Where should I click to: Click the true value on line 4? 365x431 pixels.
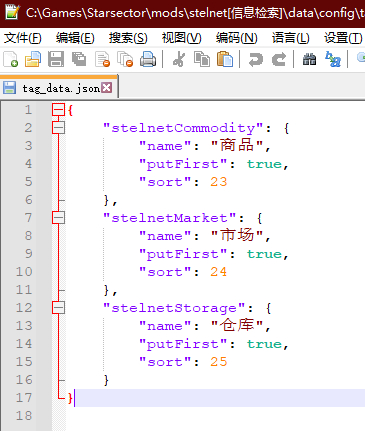264,164
